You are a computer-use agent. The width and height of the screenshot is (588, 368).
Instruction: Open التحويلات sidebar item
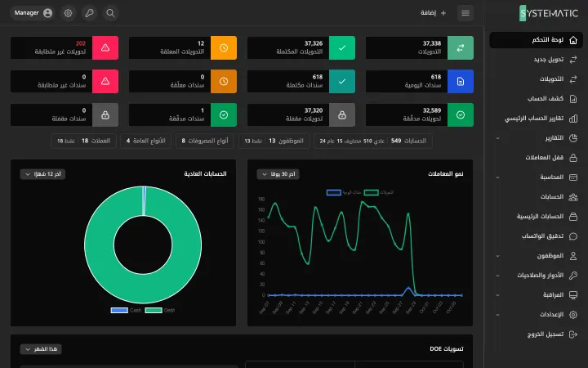pyautogui.click(x=537, y=79)
